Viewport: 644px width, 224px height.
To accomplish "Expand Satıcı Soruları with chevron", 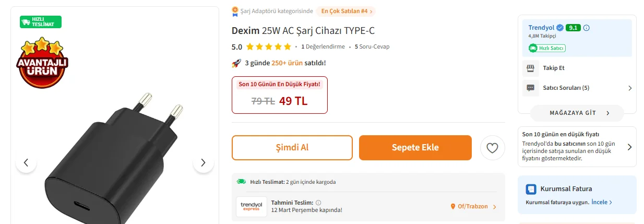I will pyautogui.click(x=629, y=88).
